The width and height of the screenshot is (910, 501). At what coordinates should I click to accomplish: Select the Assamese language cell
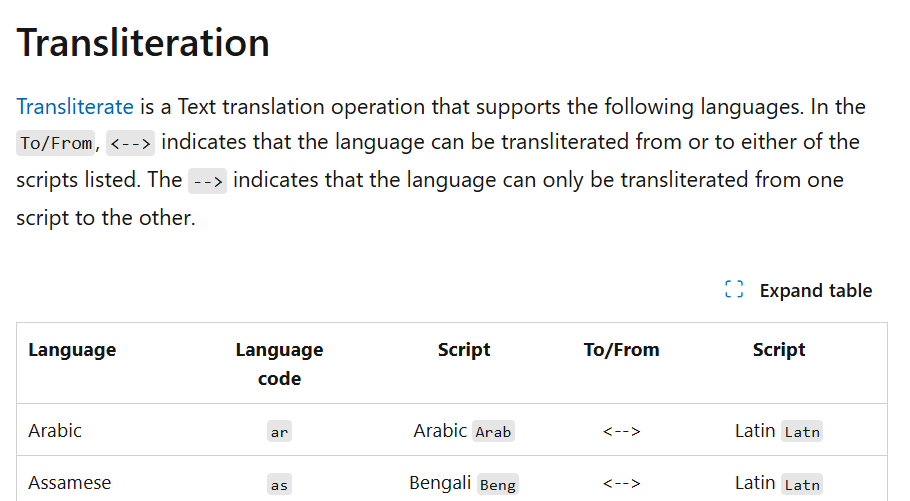69,483
